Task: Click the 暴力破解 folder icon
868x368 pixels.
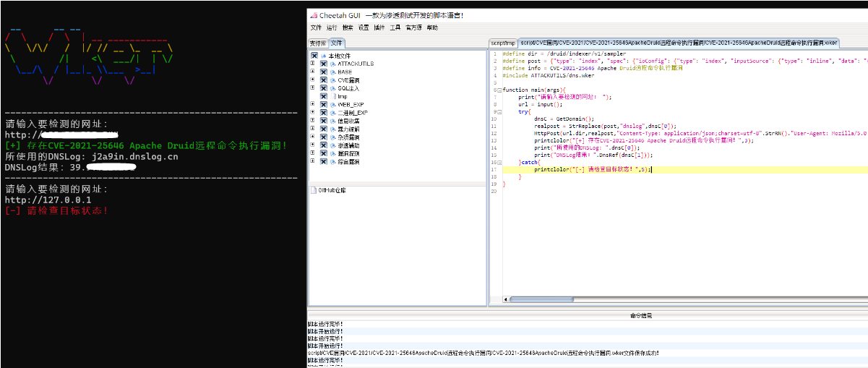Action: pyautogui.click(x=333, y=128)
